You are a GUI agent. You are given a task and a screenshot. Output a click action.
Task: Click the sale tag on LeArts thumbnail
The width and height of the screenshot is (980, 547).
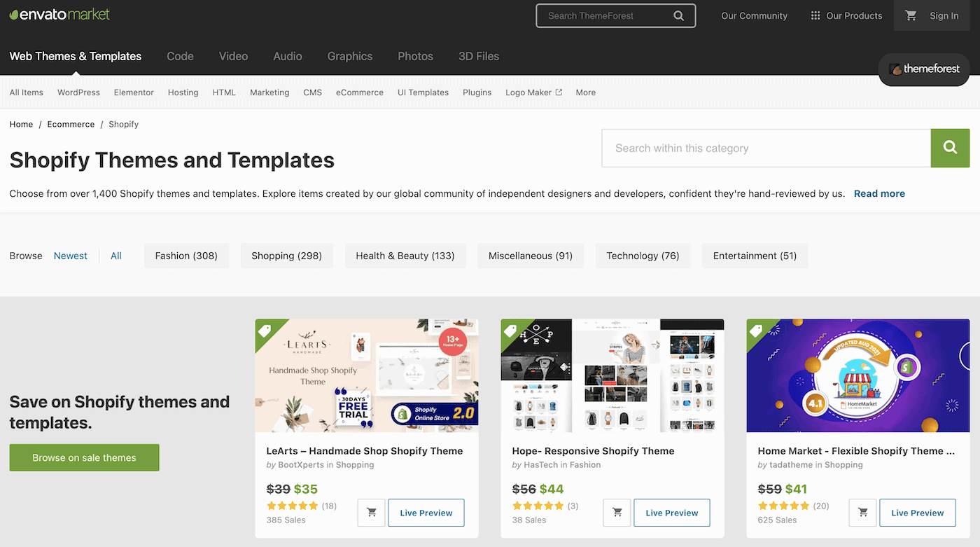pyautogui.click(x=265, y=330)
